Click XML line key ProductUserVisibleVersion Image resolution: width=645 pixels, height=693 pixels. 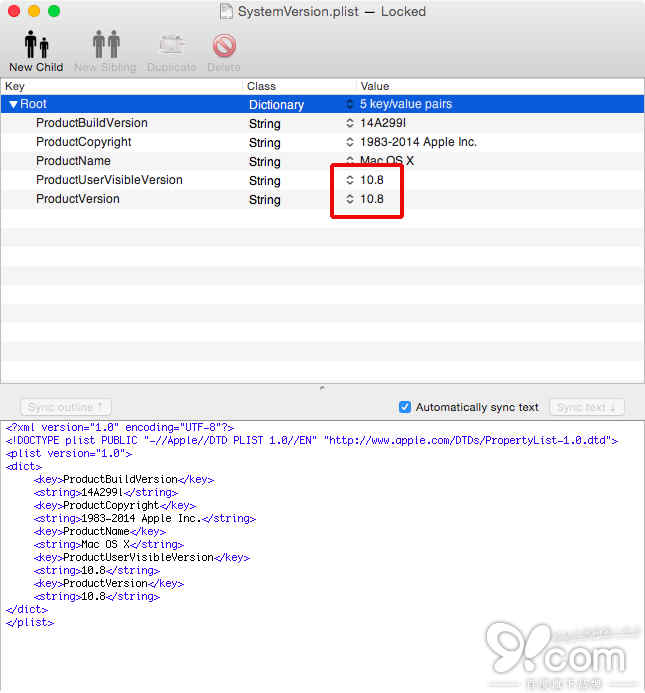(x=142, y=557)
